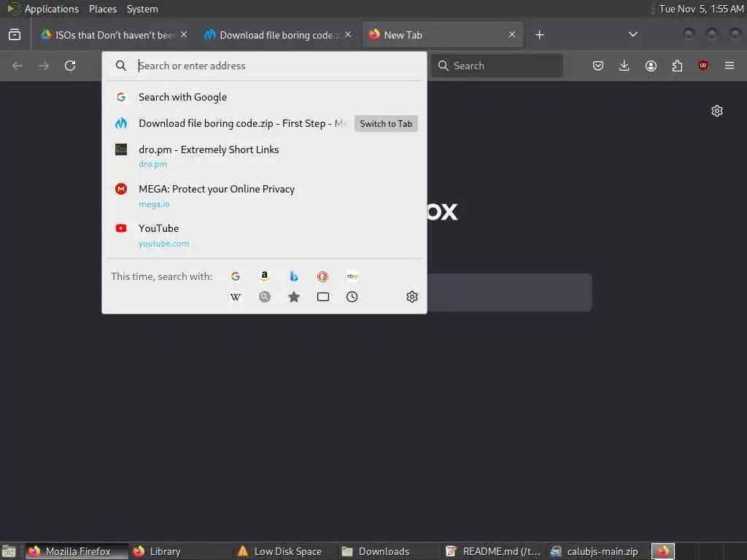747x560 pixels.
Task: Open the Firefox account icon
Action: [x=651, y=66]
